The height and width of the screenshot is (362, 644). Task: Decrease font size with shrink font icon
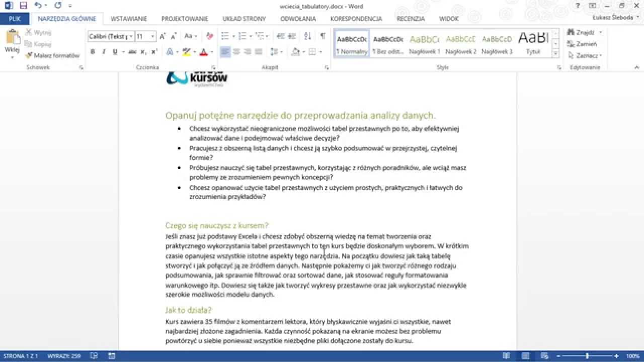174,37
